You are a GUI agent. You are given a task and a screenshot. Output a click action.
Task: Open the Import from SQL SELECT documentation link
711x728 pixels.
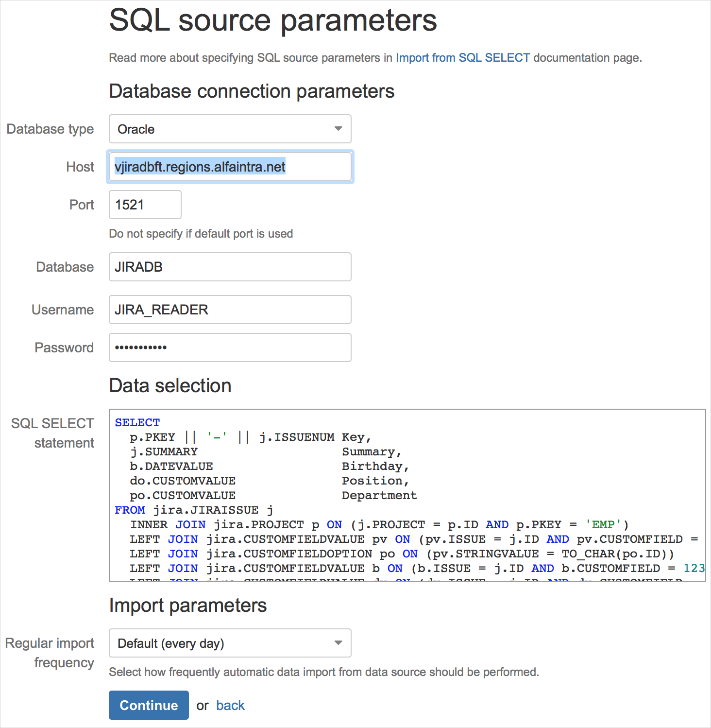tap(462, 58)
